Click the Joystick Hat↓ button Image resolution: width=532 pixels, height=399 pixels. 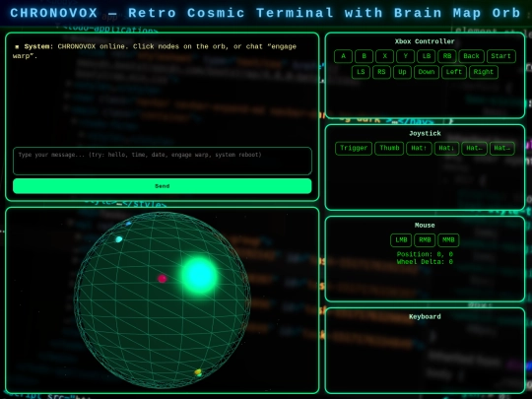click(446, 148)
